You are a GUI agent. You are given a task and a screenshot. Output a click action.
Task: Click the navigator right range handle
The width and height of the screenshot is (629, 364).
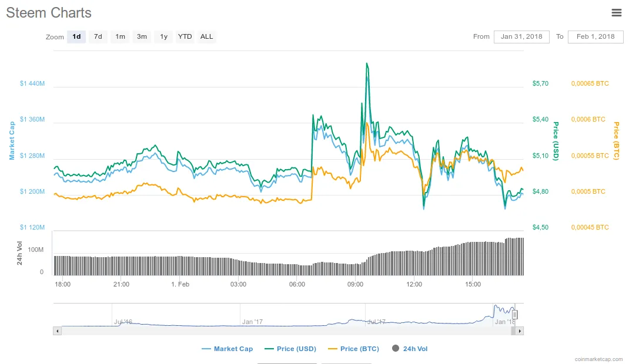515,315
